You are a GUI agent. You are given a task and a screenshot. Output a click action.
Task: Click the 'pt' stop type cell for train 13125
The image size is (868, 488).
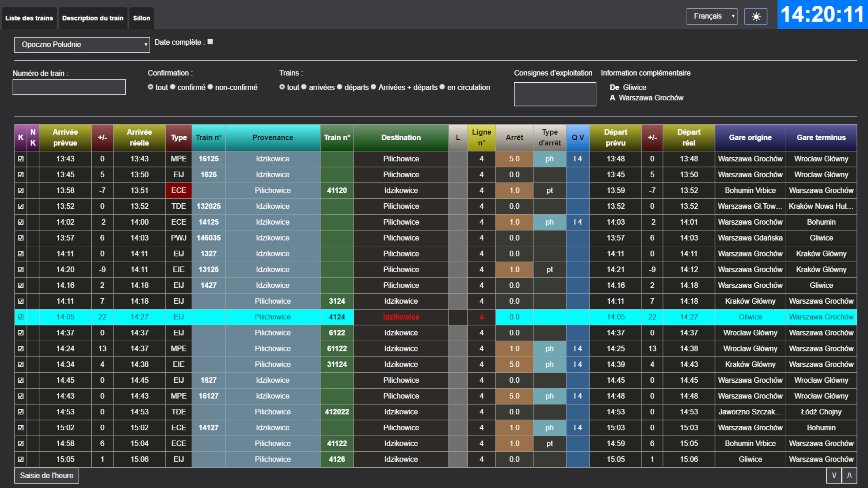click(549, 269)
